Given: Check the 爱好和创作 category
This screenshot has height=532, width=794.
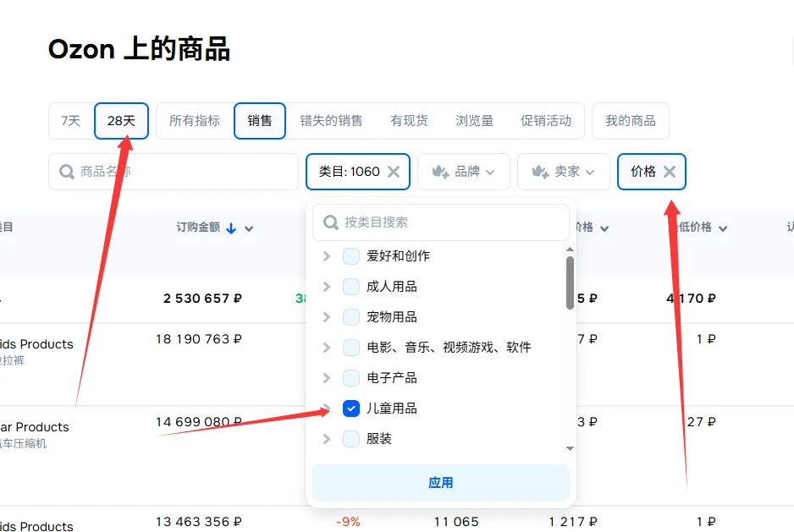Looking at the screenshot, I should click(x=351, y=256).
